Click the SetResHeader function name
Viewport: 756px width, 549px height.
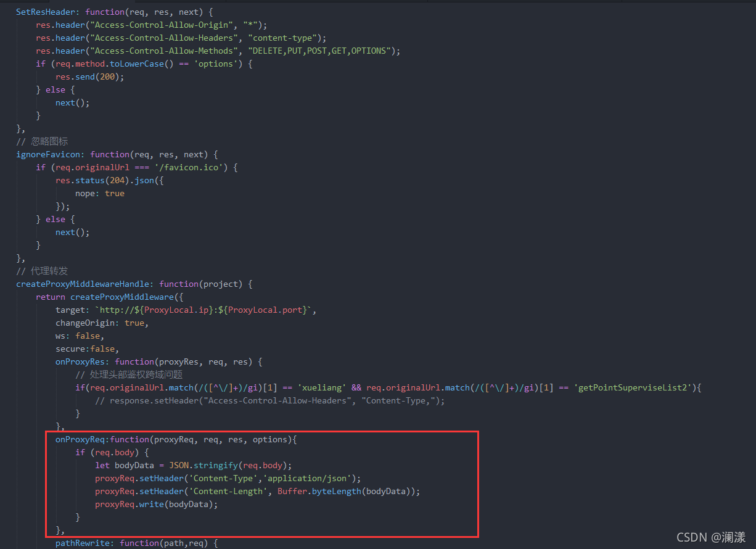click(46, 12)
